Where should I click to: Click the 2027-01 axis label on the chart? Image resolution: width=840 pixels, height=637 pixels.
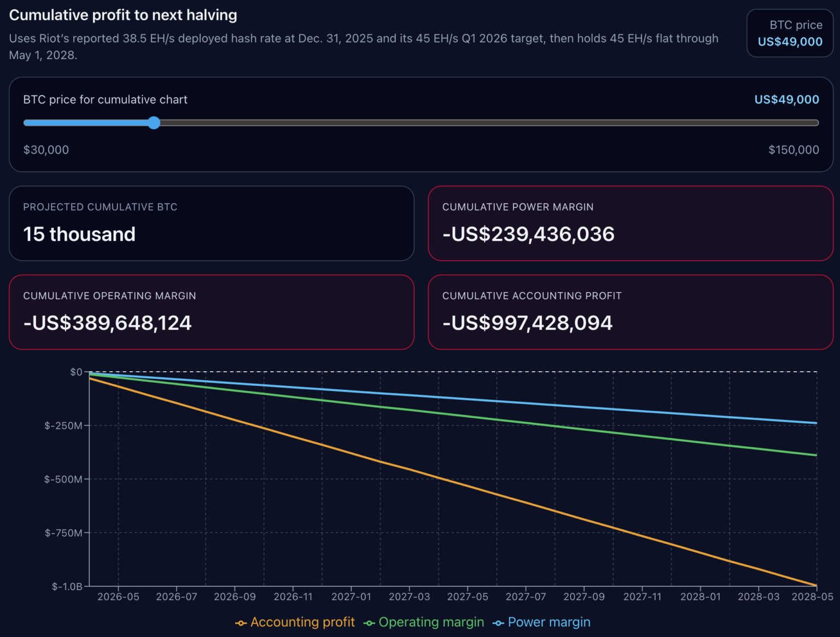click(x=352, y=597)
